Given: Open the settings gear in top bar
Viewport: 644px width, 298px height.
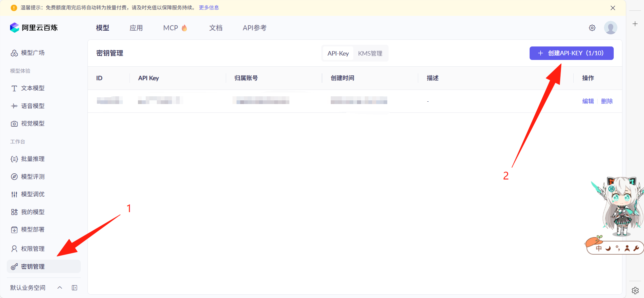Looking at the screenshot, I should point(592,28).
